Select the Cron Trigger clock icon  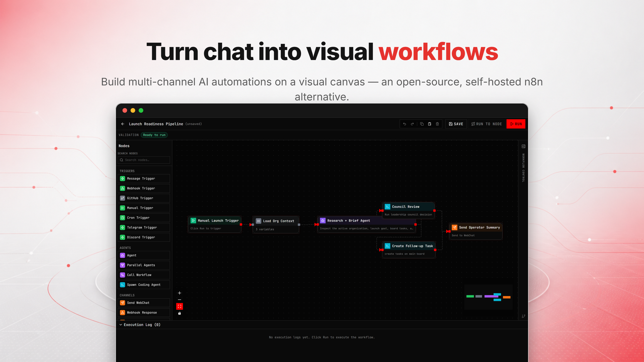(x=122, y=218)
